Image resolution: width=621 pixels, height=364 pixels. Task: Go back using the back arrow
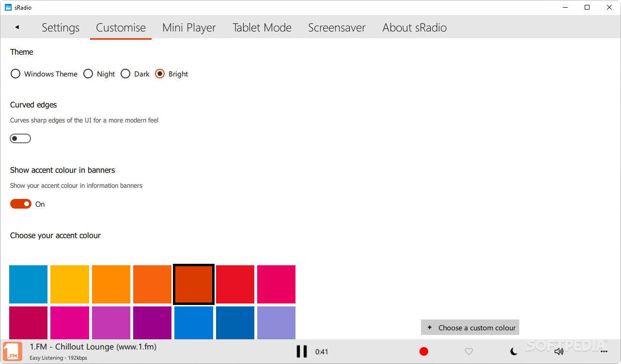(17, 27)
